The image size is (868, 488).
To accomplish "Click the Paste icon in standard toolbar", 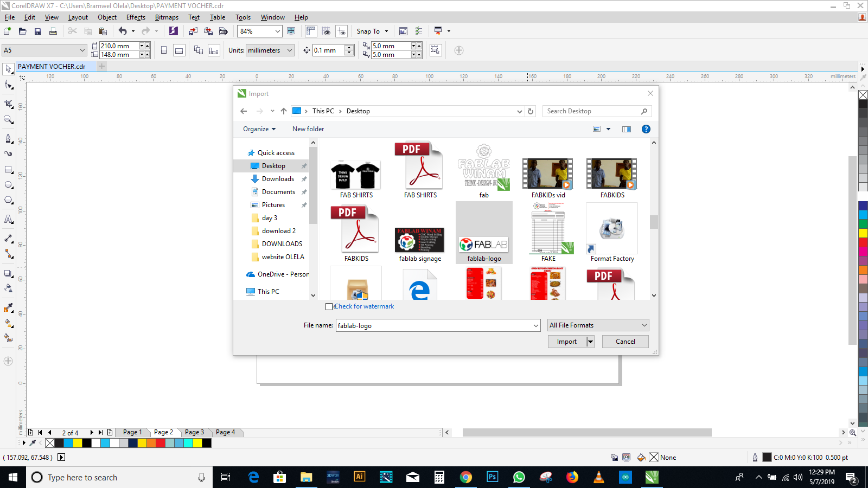I will 103,31.
